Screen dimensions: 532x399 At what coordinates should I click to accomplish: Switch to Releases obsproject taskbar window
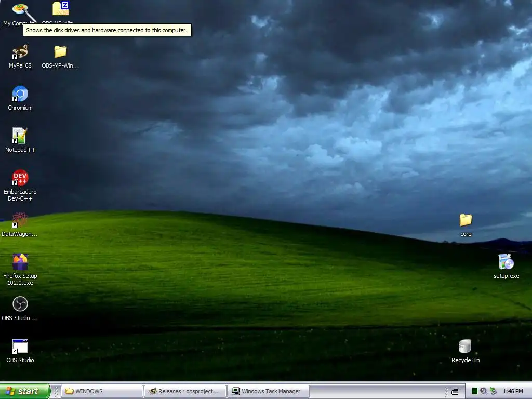click(185, 391)
